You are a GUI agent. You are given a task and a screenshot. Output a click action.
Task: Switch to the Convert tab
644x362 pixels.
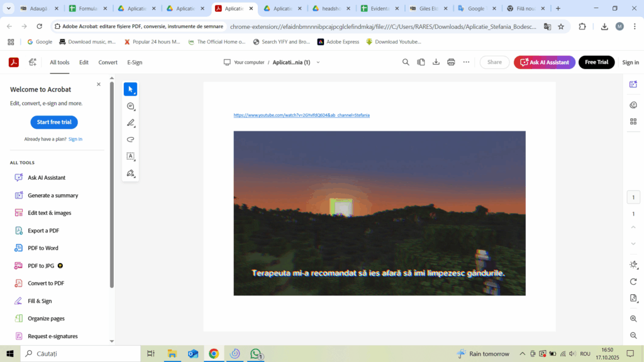coord(108,62)
